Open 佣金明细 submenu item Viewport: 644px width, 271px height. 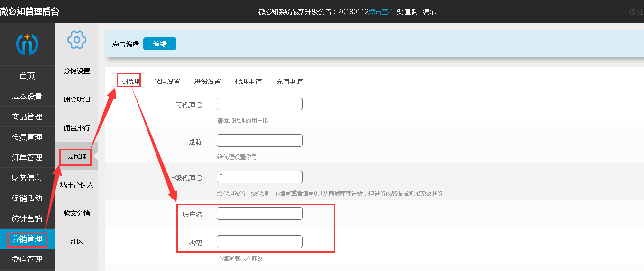click(77, 99)
